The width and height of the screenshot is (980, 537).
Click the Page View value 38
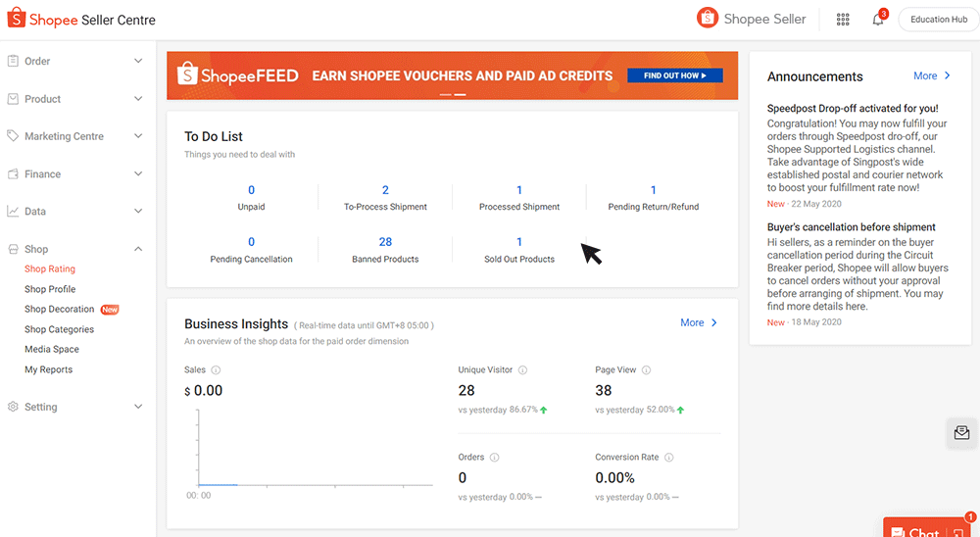[603, 391]
